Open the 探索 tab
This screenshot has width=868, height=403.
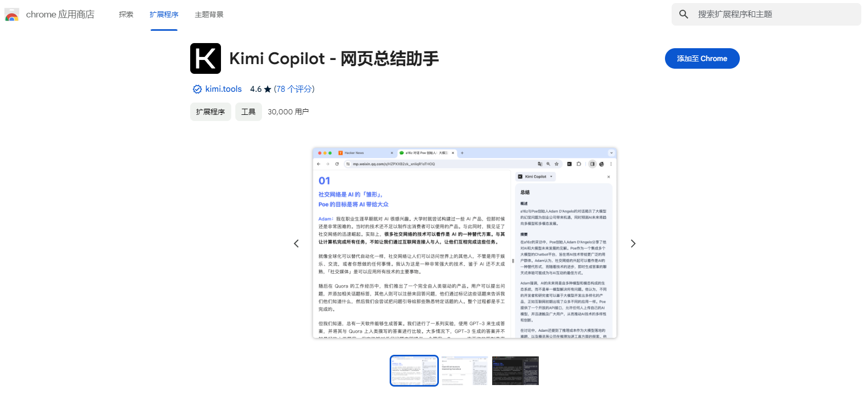click(x=126, y=14)
